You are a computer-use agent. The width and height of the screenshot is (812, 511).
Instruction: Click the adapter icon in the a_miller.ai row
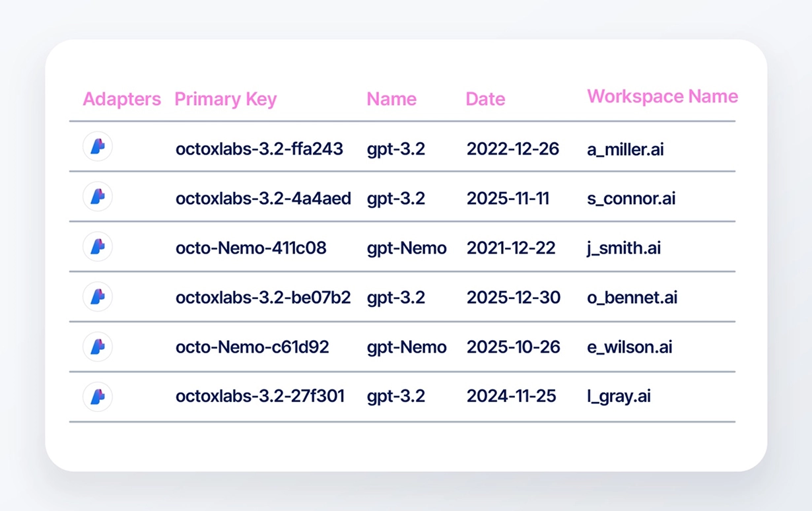tap(98, 147)
